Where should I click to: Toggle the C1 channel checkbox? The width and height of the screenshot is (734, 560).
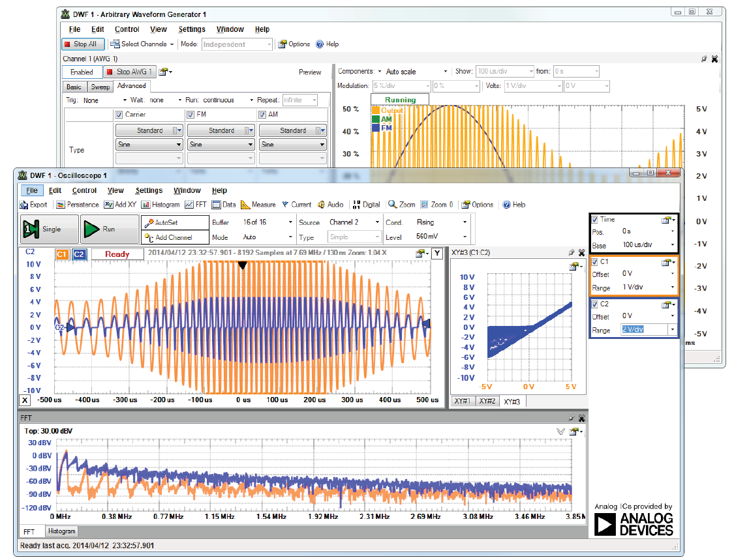(x=594, y=261)
